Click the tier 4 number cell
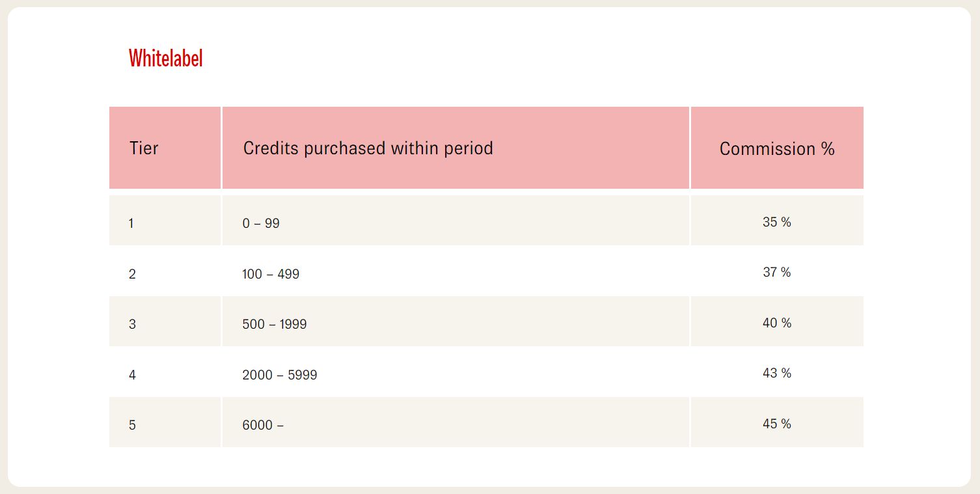 132,375
